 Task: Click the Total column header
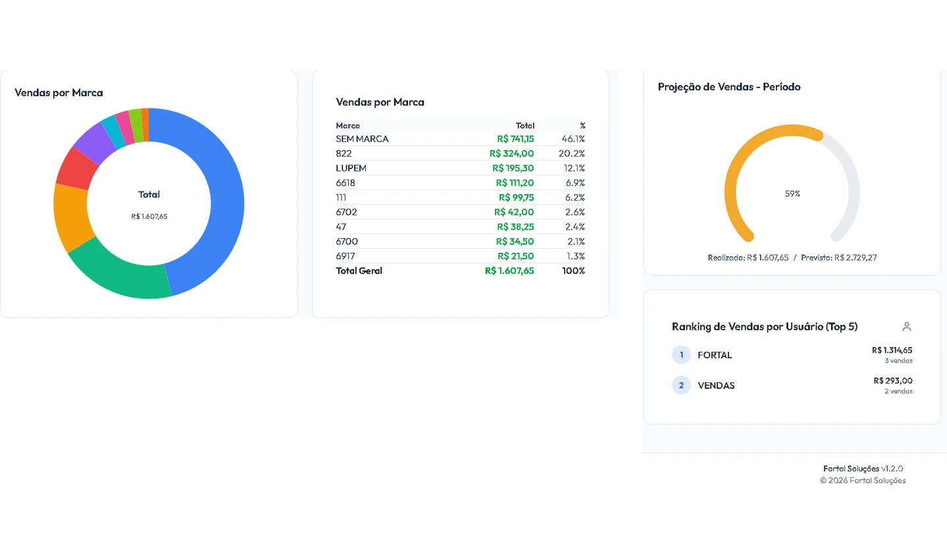pos(525,126)
